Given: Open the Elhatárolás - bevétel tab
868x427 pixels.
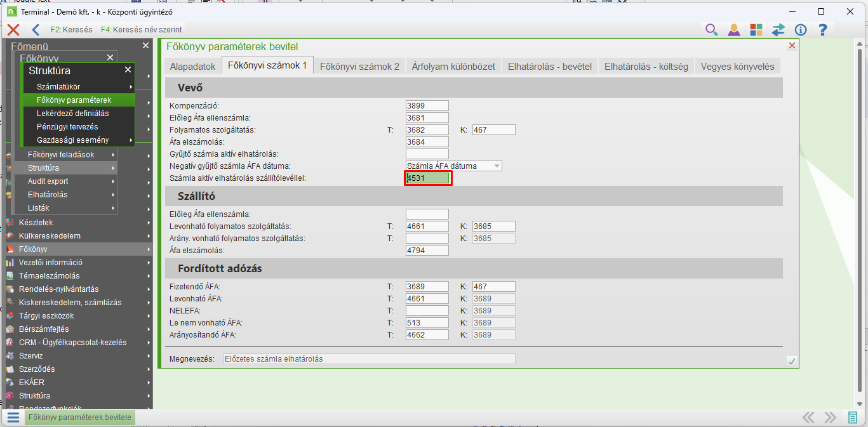Looking at the screenshot, I should click(x=549, y=66).
